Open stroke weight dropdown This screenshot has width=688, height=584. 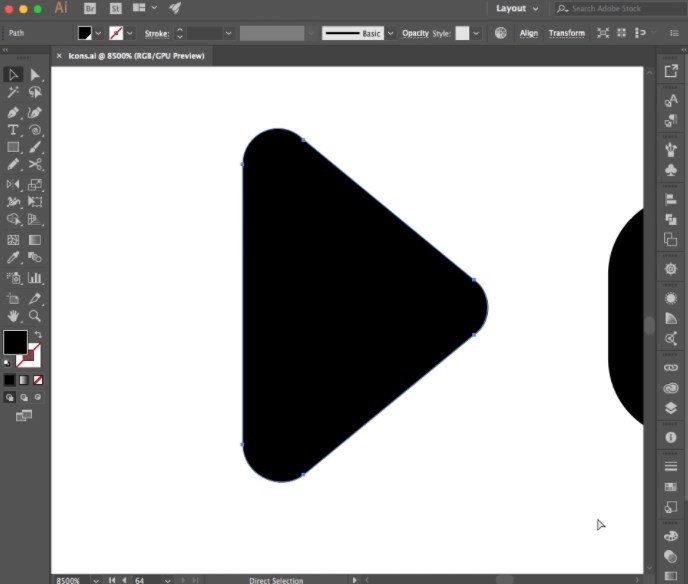click(229, 33)
